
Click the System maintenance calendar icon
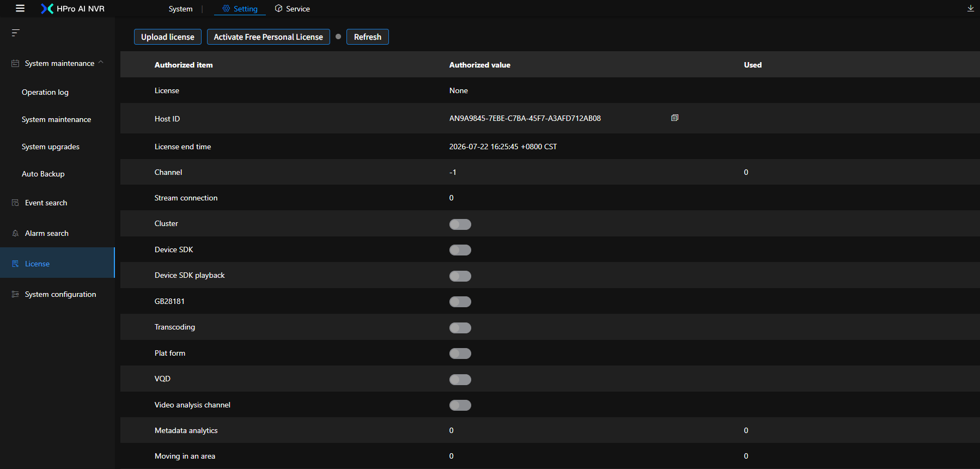pos(15,64)
